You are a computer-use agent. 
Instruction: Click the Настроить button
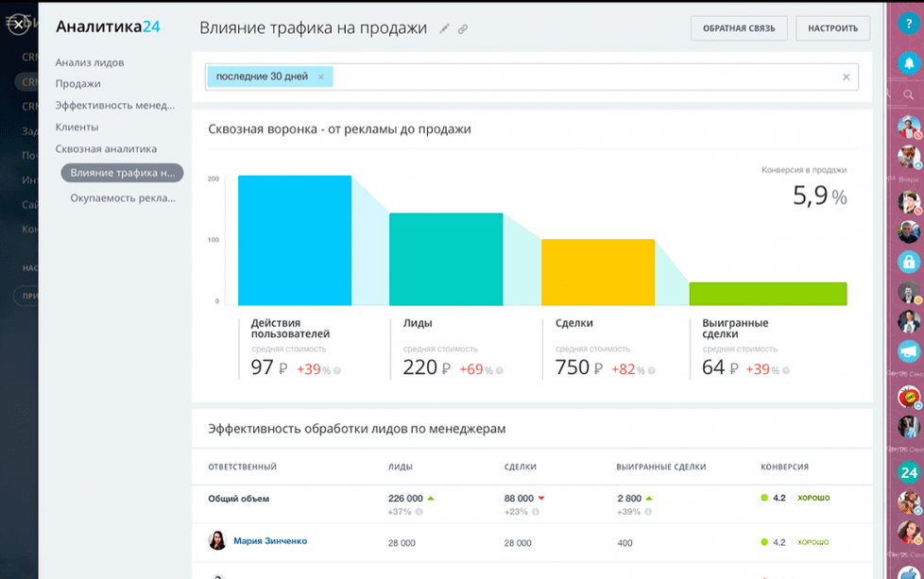[x=832, y=28]
